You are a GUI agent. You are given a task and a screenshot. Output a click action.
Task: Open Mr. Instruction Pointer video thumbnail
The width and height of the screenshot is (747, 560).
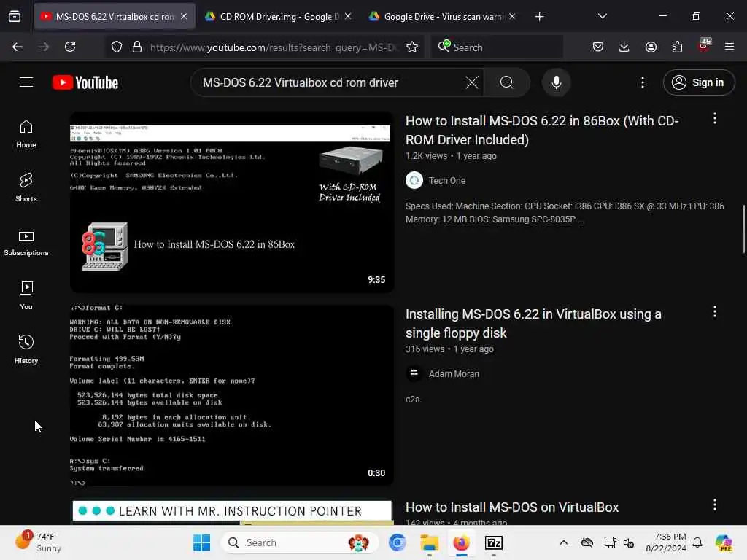pyautogui.click(x=231, y=512)
